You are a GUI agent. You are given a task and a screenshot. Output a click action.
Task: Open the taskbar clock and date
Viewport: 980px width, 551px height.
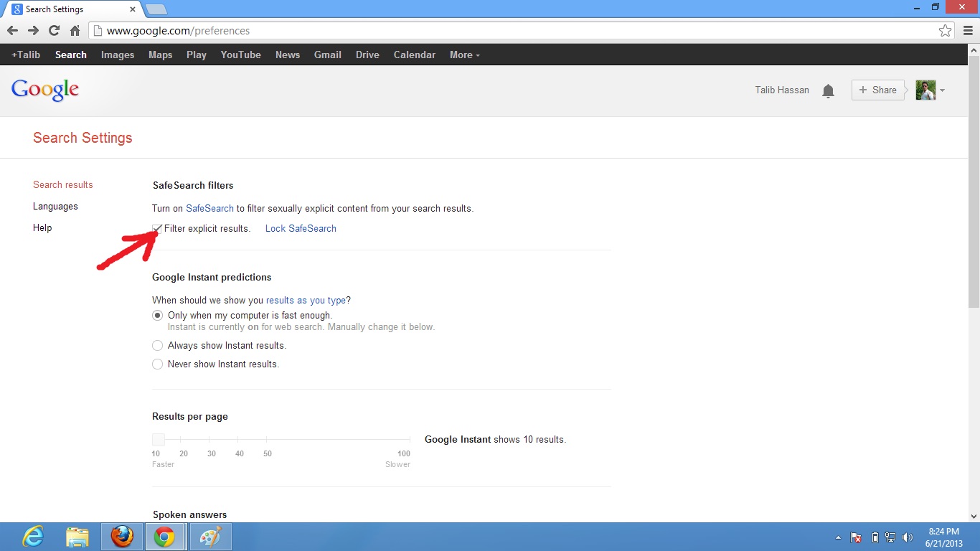coord(943,537)
